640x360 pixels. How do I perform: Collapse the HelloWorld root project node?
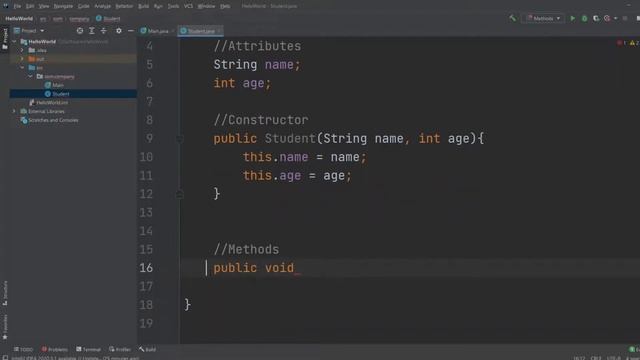[14, 42]
